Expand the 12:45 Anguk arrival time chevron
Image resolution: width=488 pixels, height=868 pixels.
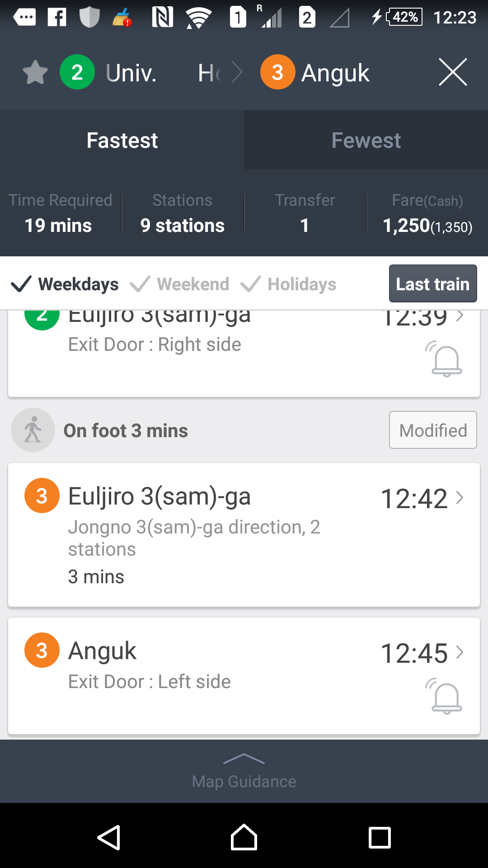click(x=460, y=652)
